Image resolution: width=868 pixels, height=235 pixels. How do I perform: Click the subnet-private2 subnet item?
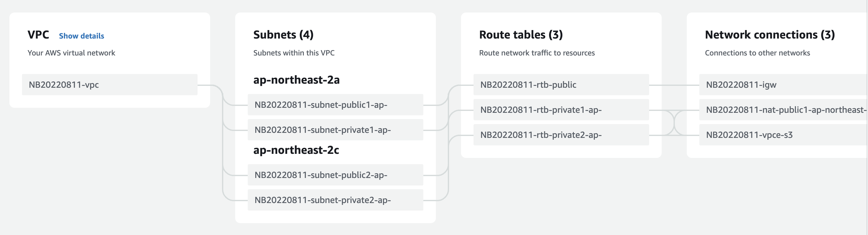[335, 200]
